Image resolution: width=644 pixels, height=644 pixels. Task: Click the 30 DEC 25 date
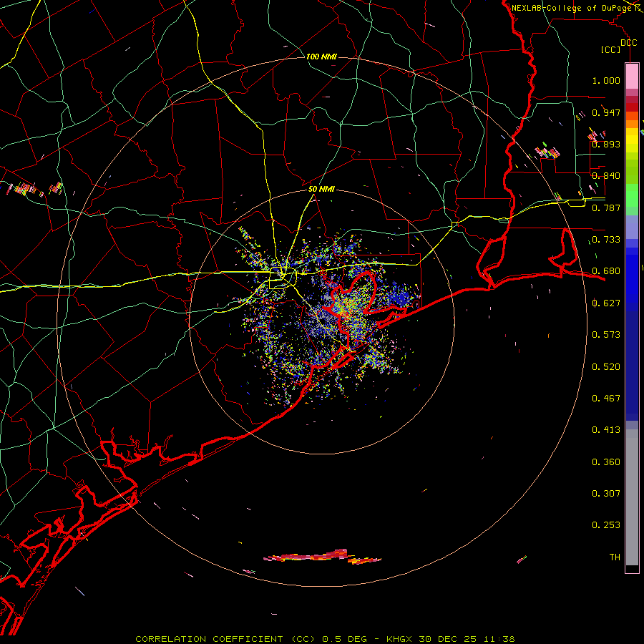point(448,639)
